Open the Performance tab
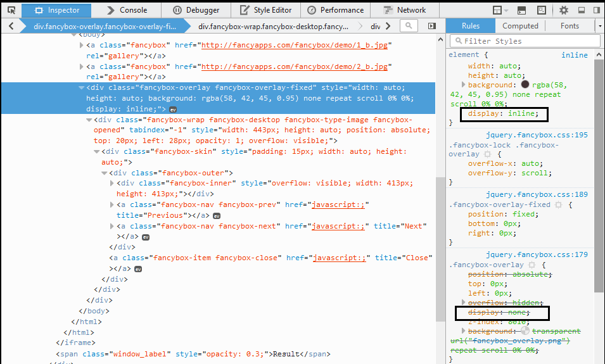This screenshot has height=364, width=605. point(335,10)
